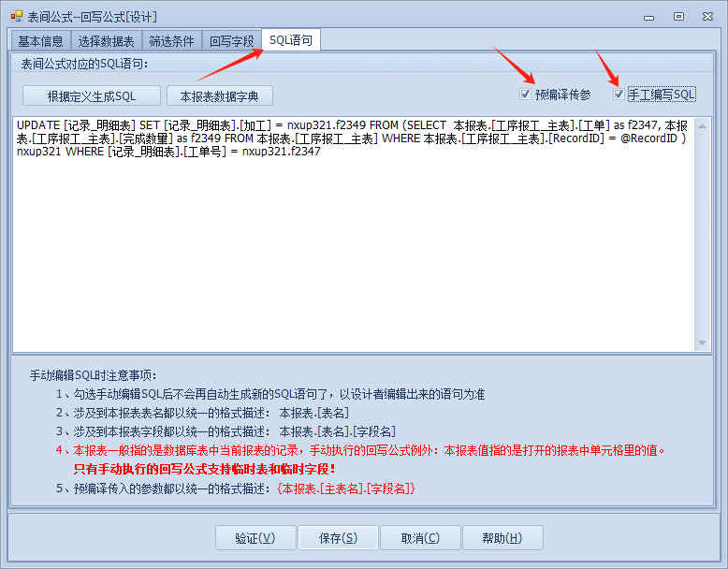Screen dimensions: 728x569
Task: Cancel editing with 取消(C) button
Action: [x=420, y=538]
